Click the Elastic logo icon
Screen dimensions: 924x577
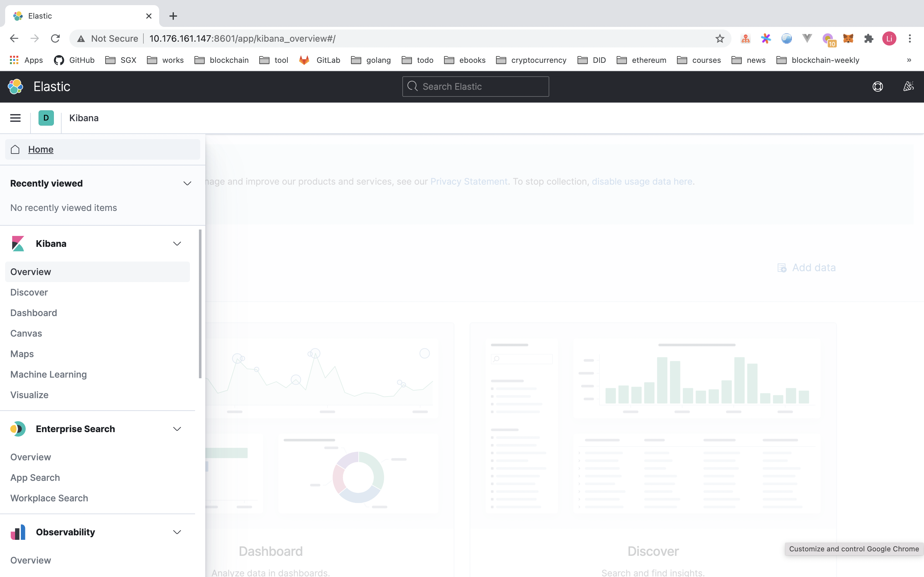pos(16,87)
